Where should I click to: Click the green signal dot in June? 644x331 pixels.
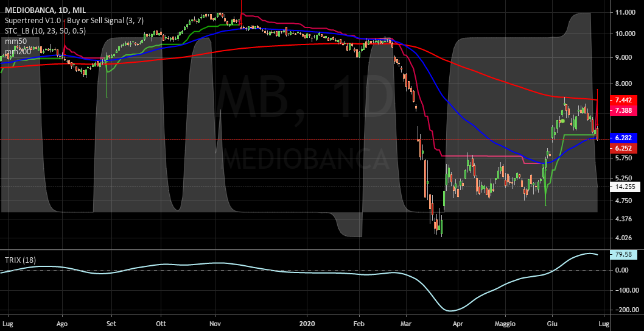pyautogui.click(x=562, y=121)
